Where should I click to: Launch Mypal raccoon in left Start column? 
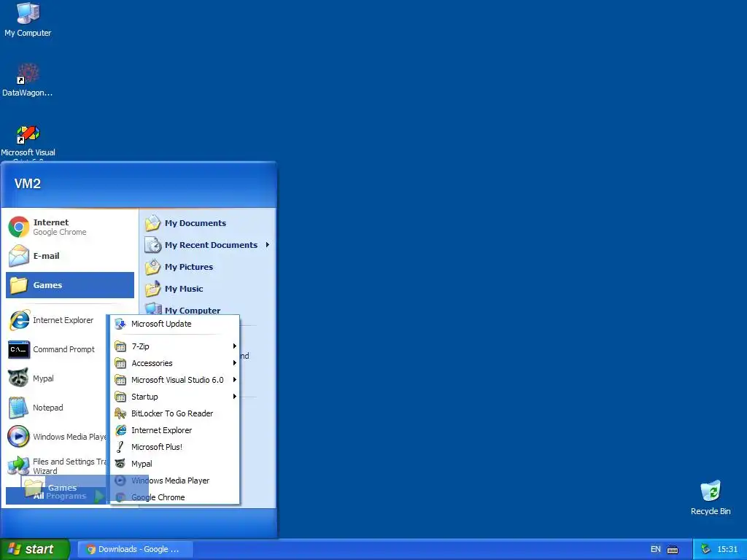coord(56,378)
